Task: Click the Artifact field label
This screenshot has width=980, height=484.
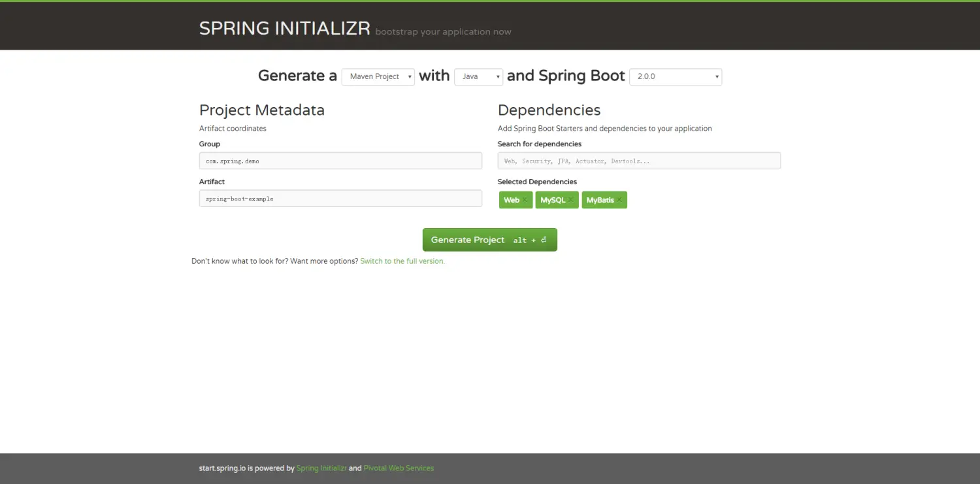Action: (212, 182)
